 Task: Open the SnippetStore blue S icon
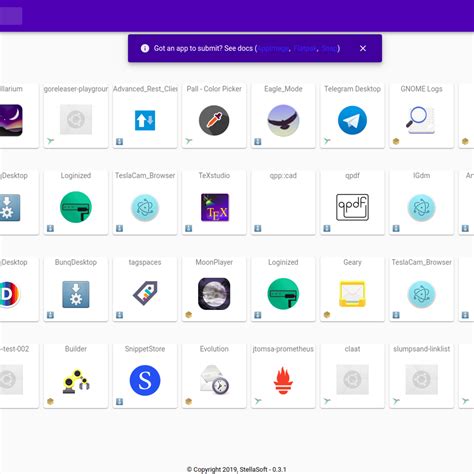[x=145, y=380]
